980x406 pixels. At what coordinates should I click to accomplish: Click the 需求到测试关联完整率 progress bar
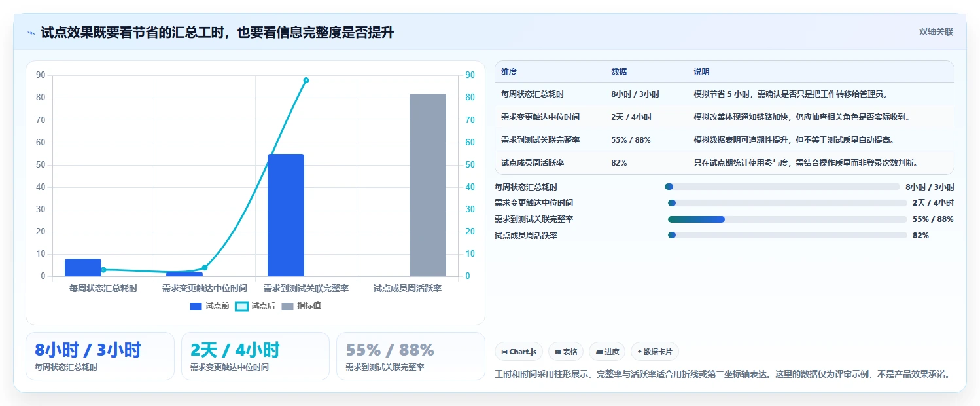pyautogui.click(x=788, y=219)
